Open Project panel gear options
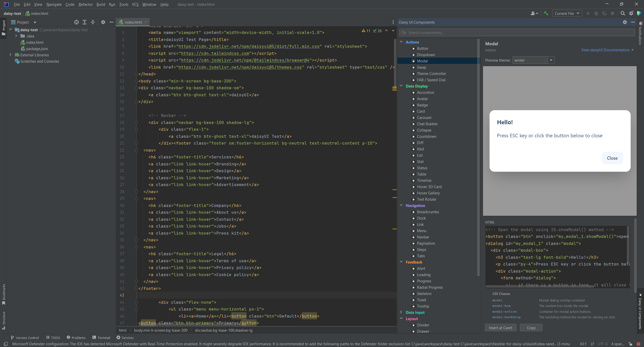Screen dimensions: 644x347 (x=103, y=22)
